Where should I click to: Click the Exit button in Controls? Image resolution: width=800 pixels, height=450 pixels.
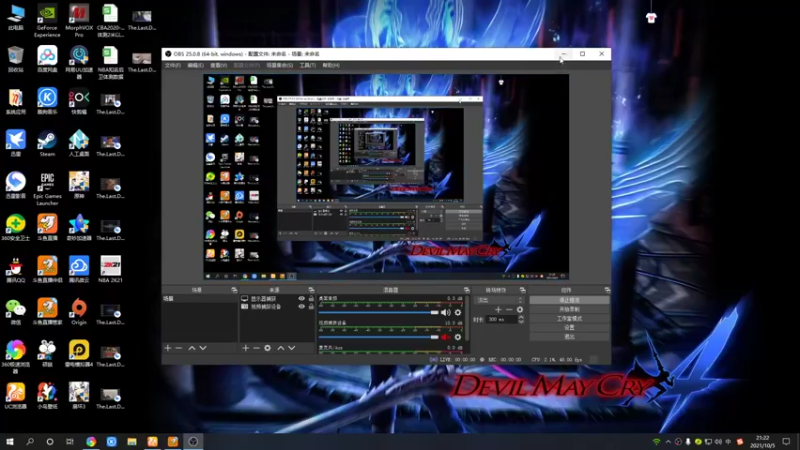tap(569, 337)
